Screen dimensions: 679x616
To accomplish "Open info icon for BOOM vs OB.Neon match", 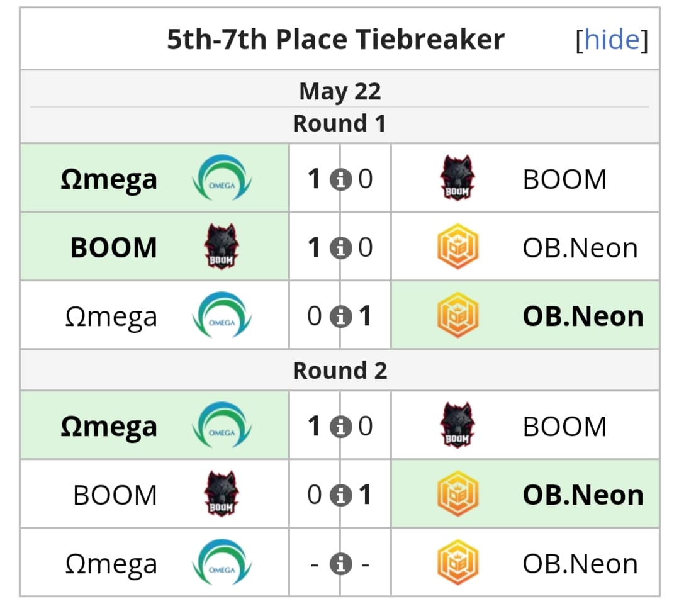I will [340, 246].
